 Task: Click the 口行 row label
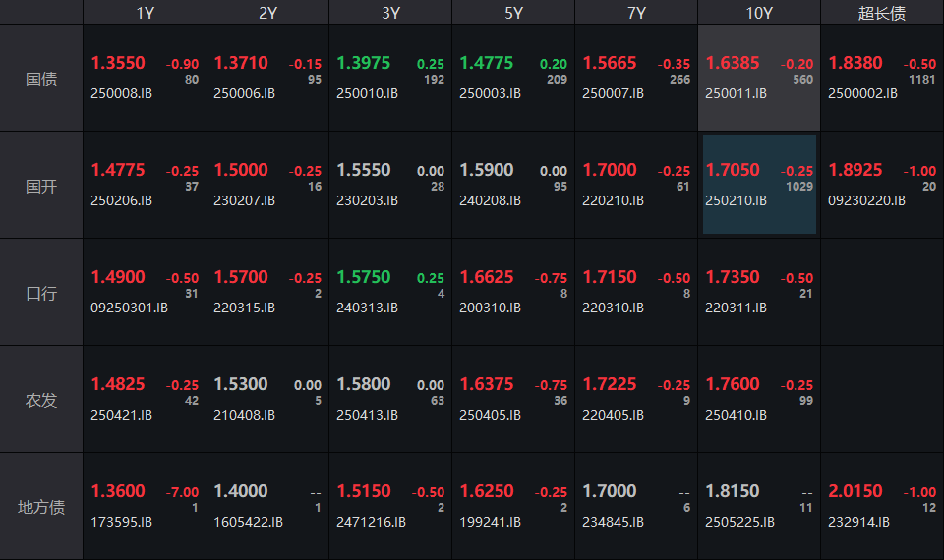(41, 293)
